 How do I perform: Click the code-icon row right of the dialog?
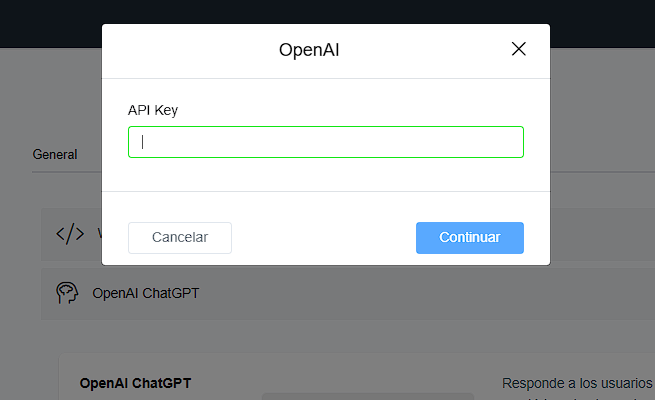pos(600,234)
